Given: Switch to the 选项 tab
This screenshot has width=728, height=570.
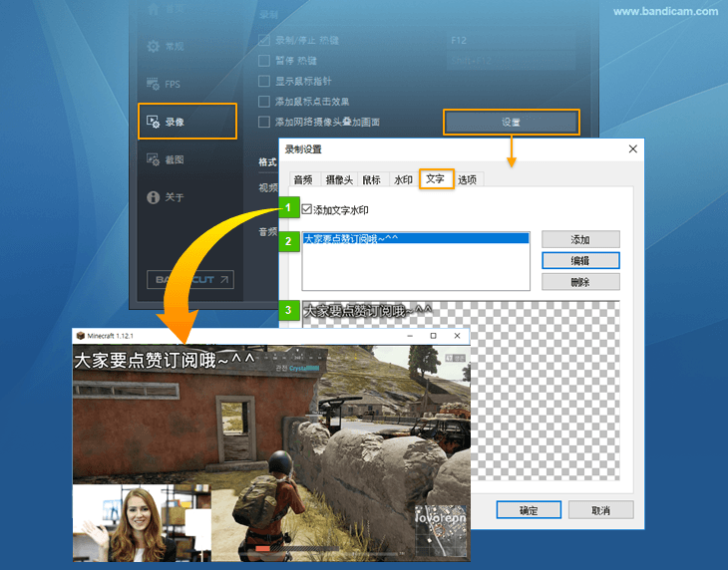Looking at the screenshot, I should pyautogui.click(x=467, y=179).
